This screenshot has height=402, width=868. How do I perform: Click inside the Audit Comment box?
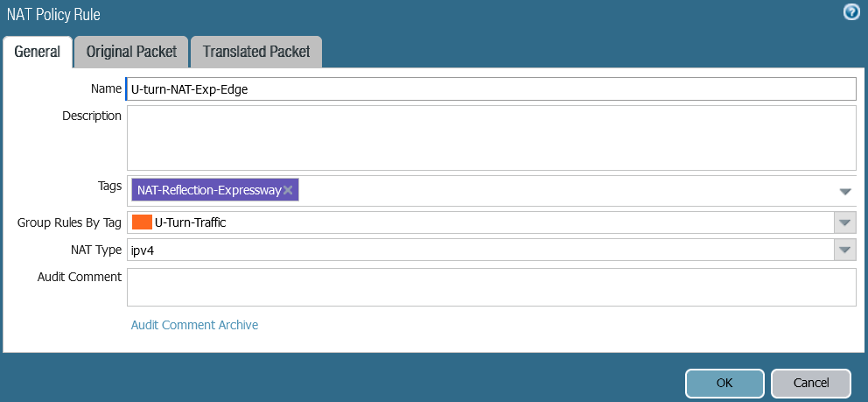pyautogui.click(x=490, y=287)
